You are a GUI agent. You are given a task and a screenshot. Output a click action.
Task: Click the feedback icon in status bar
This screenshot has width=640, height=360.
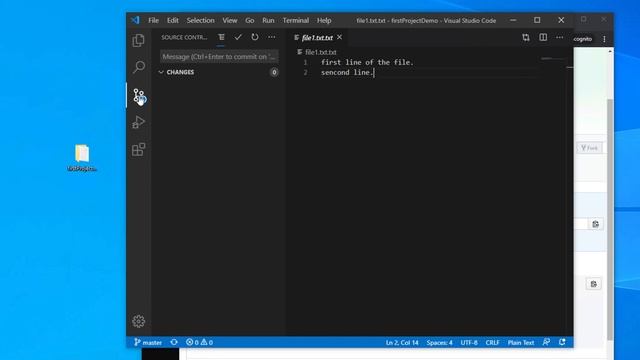[546, 342]
